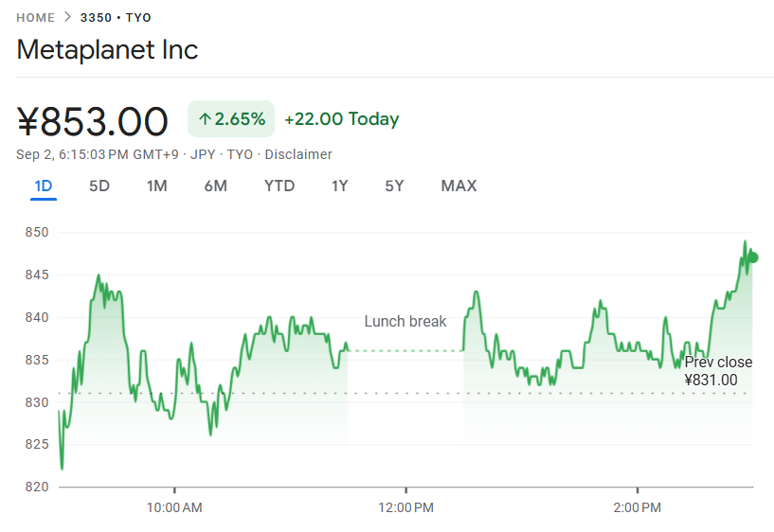774x532 pixels.
Task: Select the YTD range tab
Action: [x=279, y=186]
